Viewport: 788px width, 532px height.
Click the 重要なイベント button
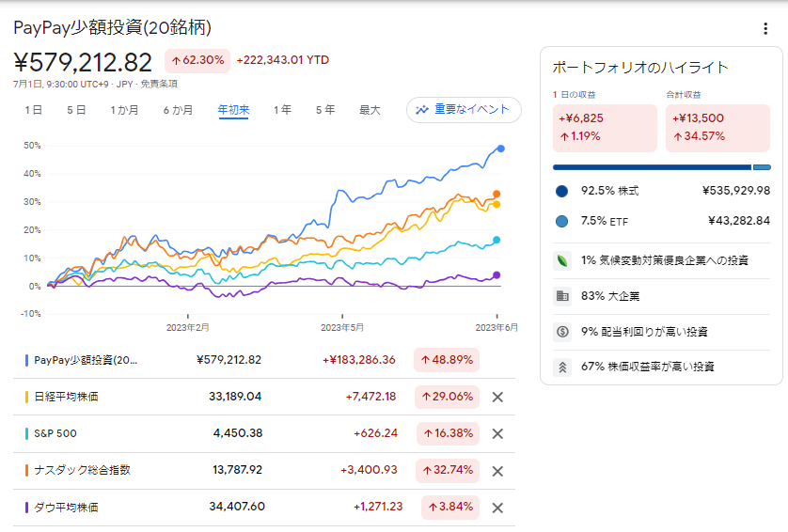click(x=464, y=110)
